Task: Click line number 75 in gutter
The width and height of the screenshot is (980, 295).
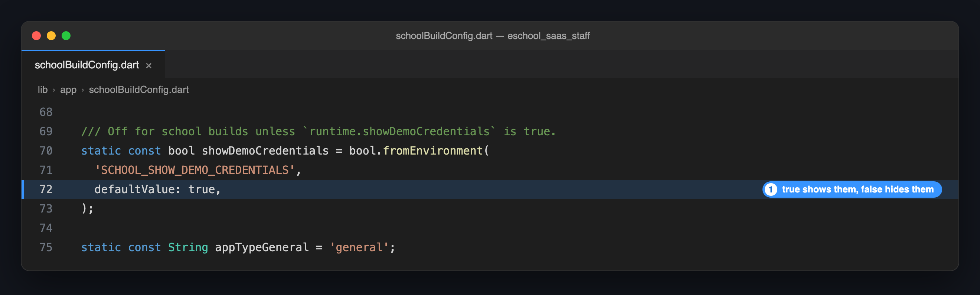Action: (x=46, y=247)
